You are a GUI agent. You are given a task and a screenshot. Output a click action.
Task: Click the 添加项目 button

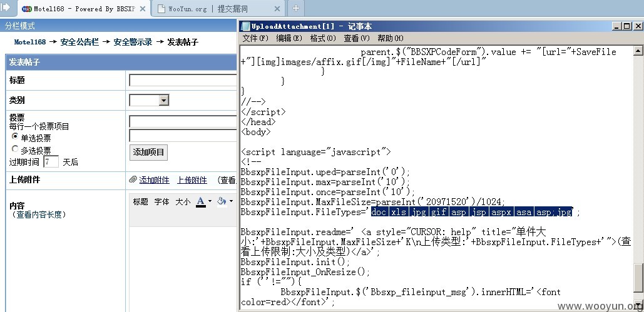(x=148, y=153)
